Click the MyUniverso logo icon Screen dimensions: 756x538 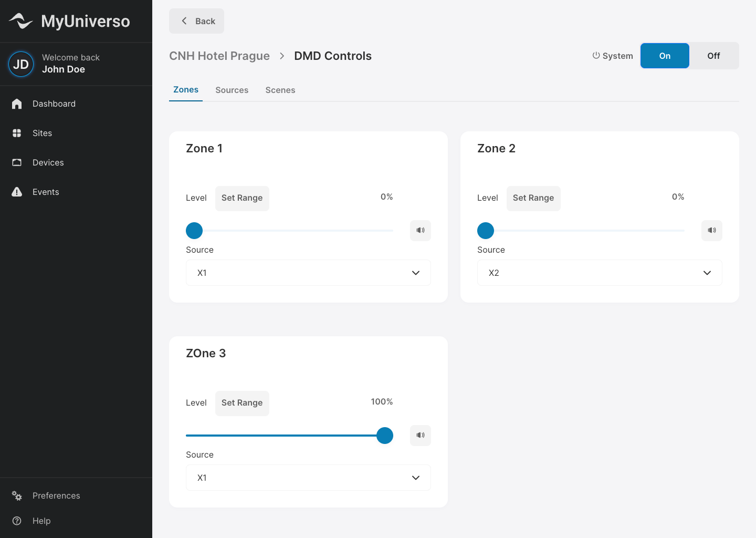[x=21, y=21]
